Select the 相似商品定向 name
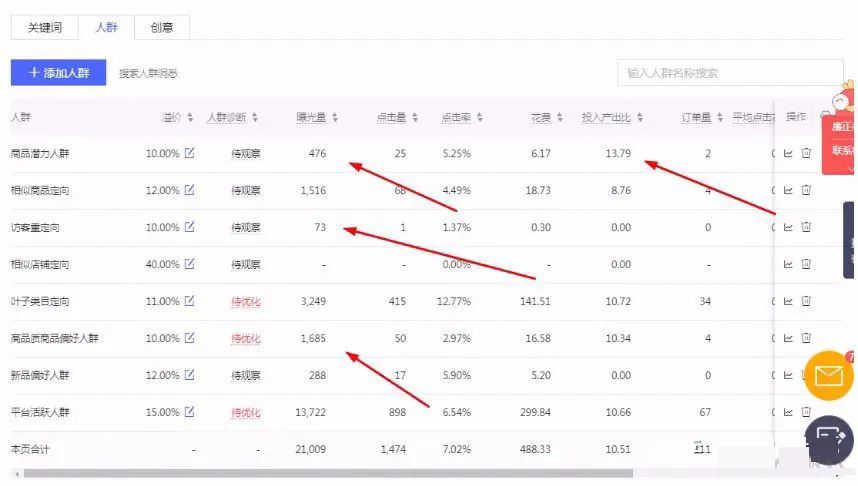 [x=40, y=190]
